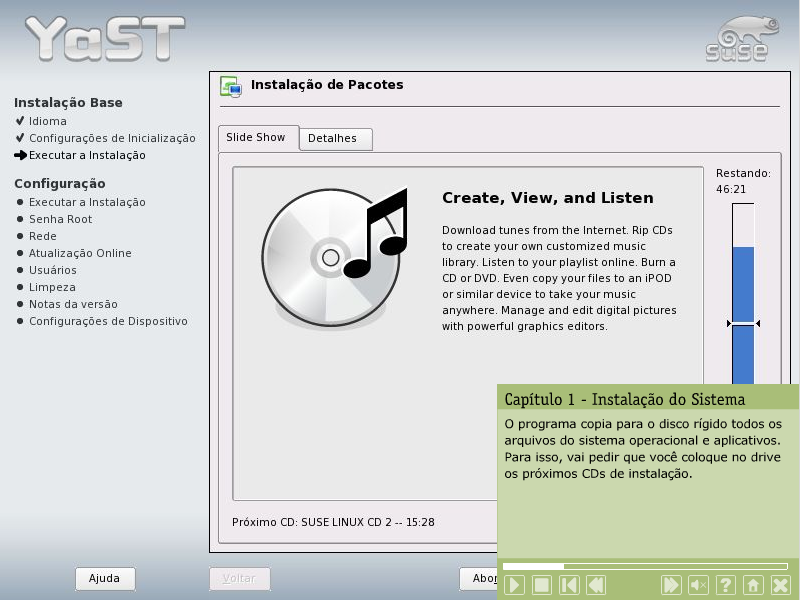Toggle the tutorial mute speaker icon
Screen dimensions: 800x600
click(x=699, y=585)
